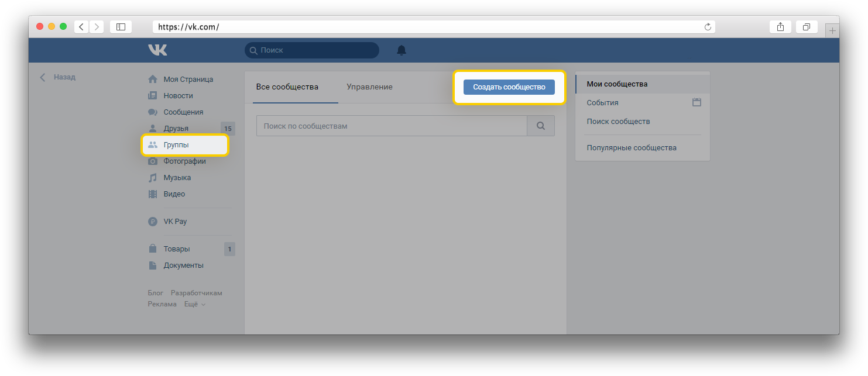Click the chat bubble icon beside Сообщения
The width and height of the screenshot is (868, 376).
(153, 112)
